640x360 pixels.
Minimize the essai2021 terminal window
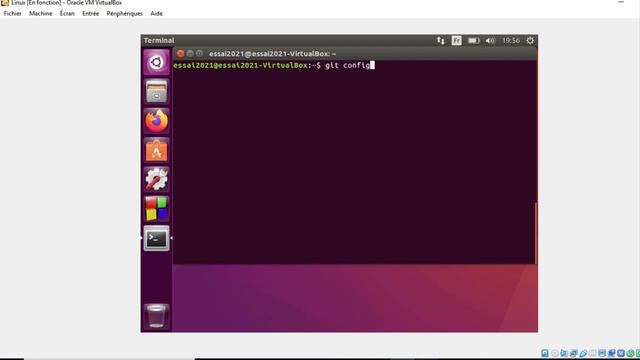(x=190, y=53)
